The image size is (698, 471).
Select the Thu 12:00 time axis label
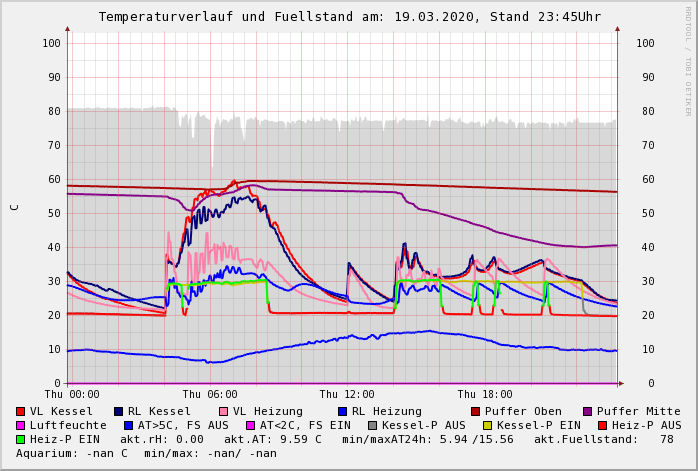click(x=347, y=395)
